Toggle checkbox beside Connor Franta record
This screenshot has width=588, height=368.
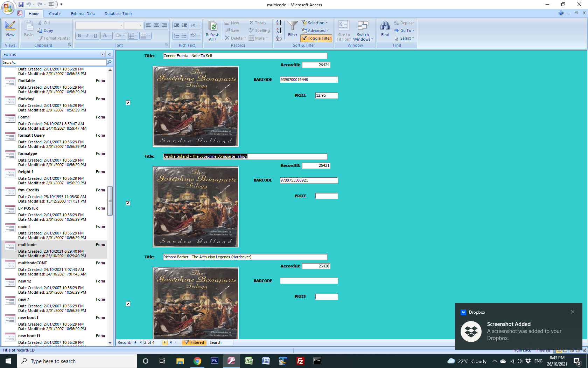click(128, 102)
